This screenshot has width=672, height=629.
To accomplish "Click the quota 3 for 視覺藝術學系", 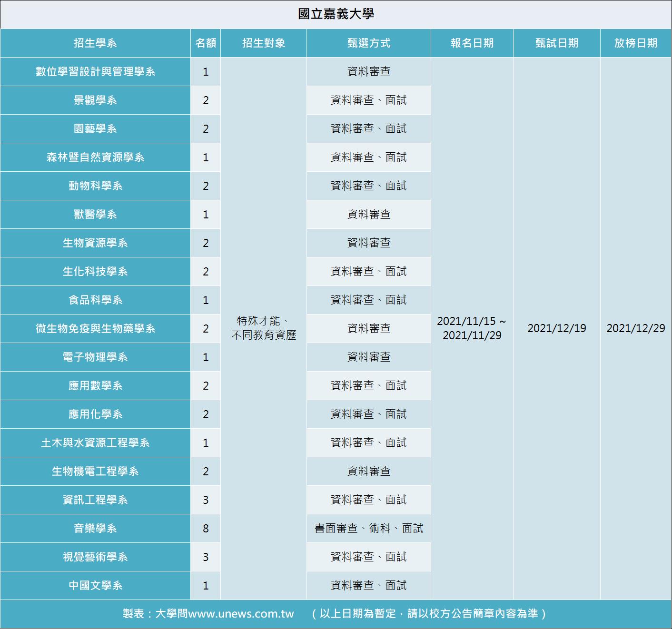I will pos(206,557).
